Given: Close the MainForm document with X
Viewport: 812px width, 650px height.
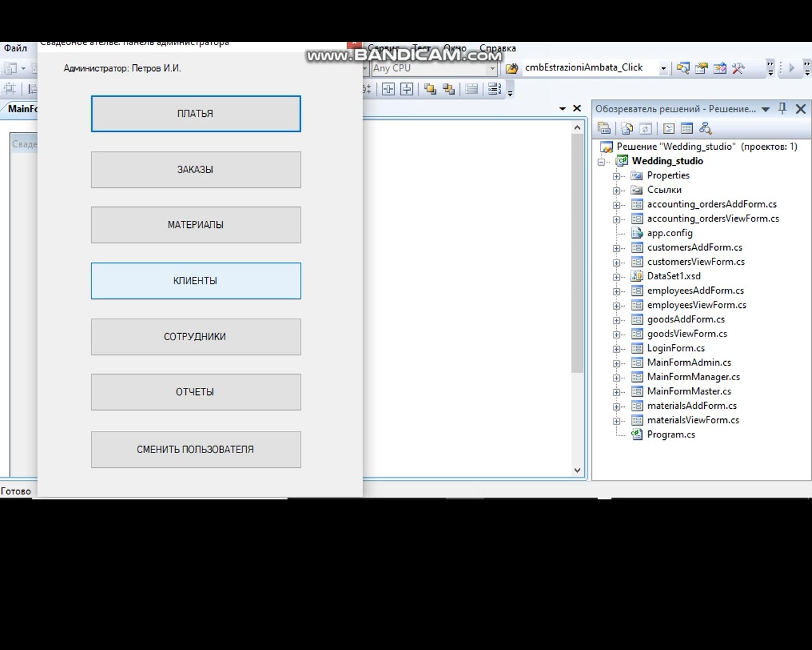Looking at the screenshot, I should point(577,109).
